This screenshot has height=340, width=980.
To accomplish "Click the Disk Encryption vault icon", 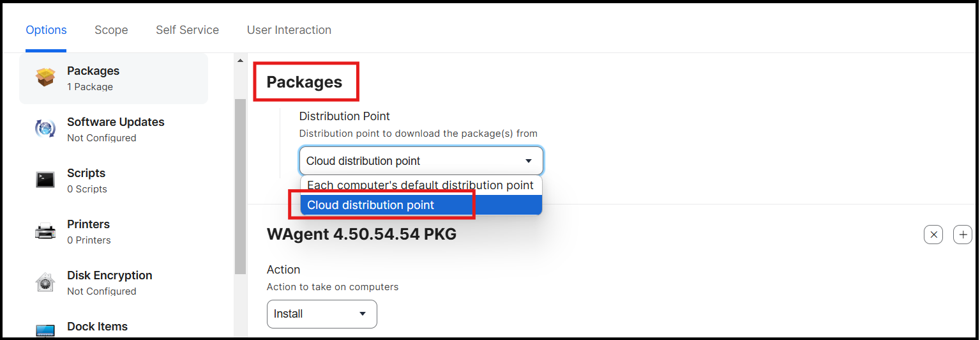I will [45, 282].
